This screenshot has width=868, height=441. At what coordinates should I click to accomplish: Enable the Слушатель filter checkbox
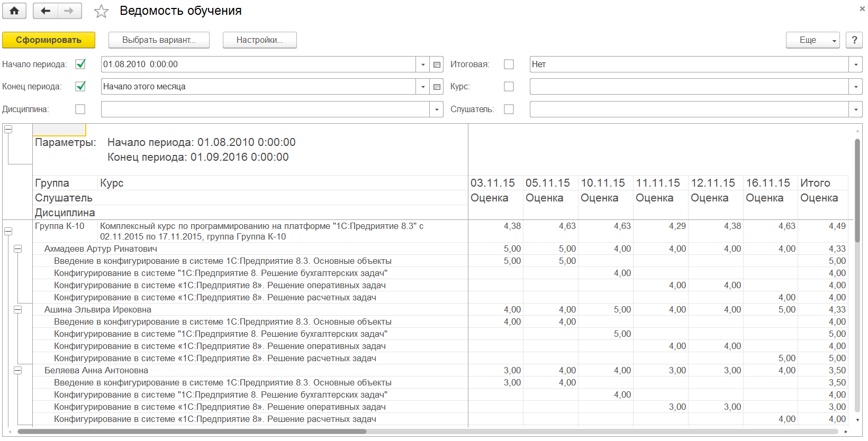pyautogui.click(x=509, y=109)
